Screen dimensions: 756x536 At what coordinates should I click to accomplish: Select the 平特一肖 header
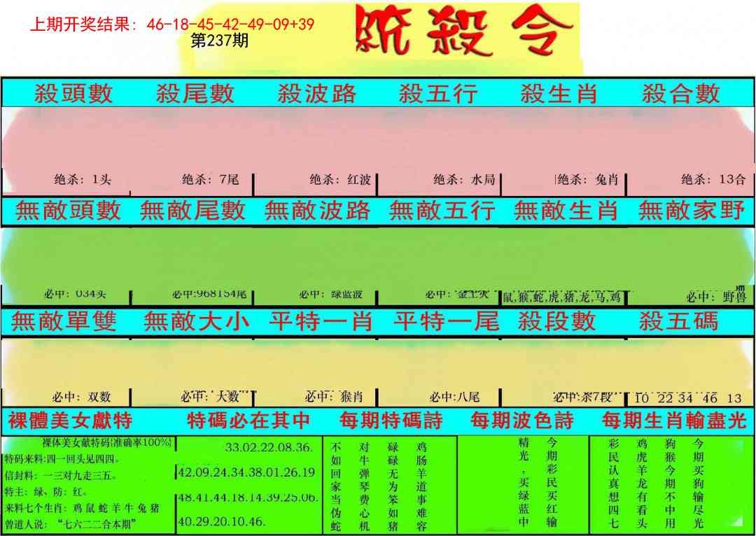pos(321,321)
